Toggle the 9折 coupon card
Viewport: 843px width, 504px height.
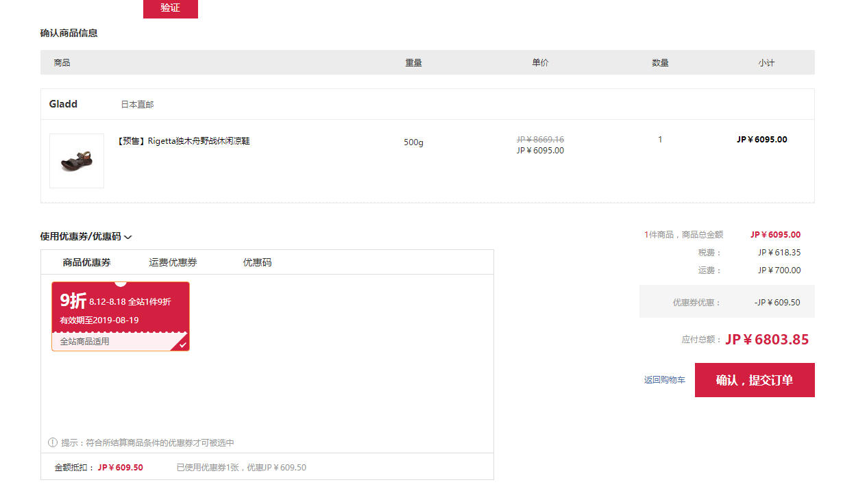point(121,316)
